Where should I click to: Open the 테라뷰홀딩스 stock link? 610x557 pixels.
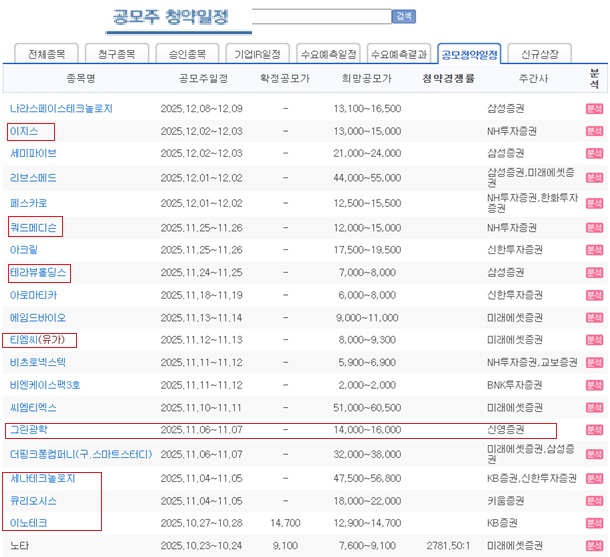(38, 273)
